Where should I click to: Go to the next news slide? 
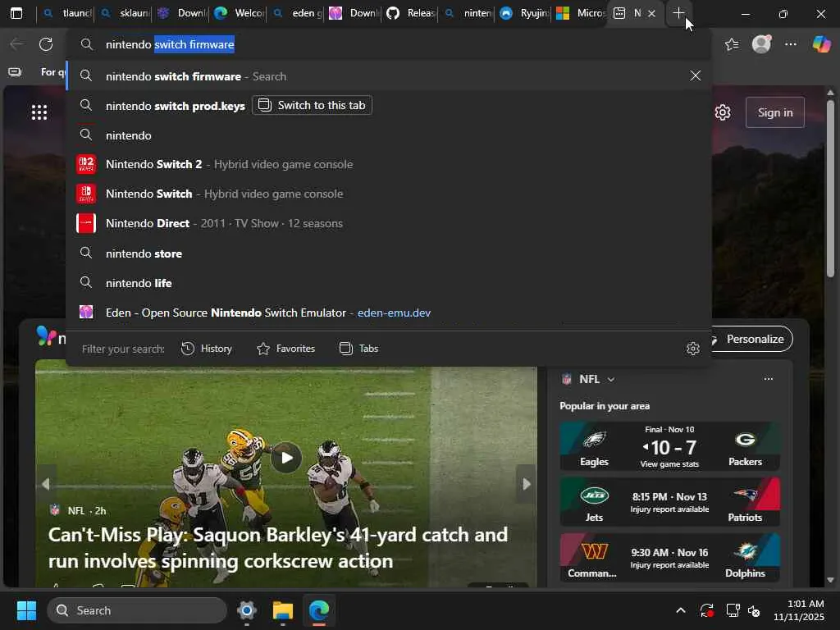click(526, 484)
